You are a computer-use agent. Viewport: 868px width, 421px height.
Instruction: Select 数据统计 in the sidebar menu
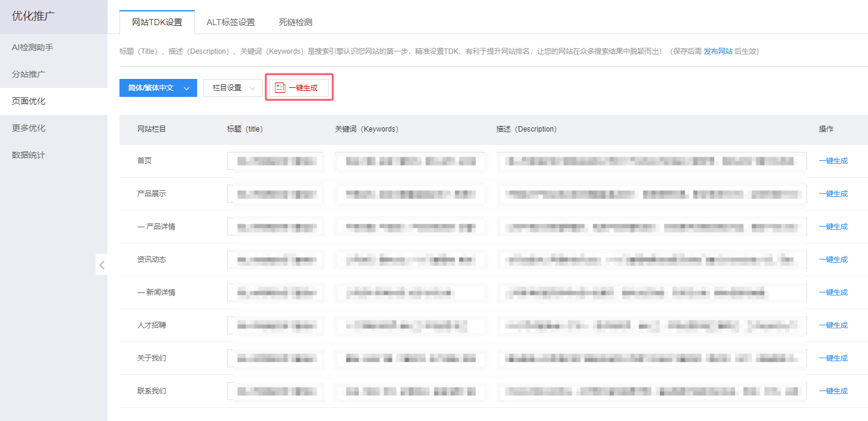point(36,154)
